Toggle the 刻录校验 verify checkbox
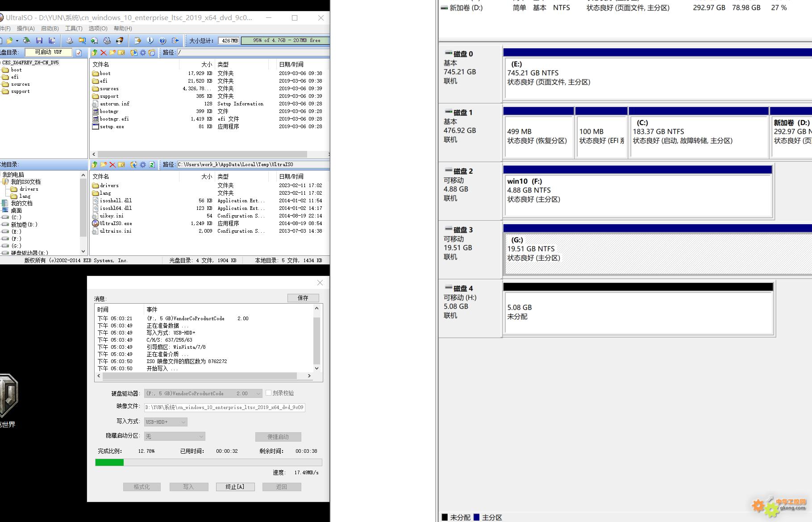The image size is (812, 522). coord(268,393)
